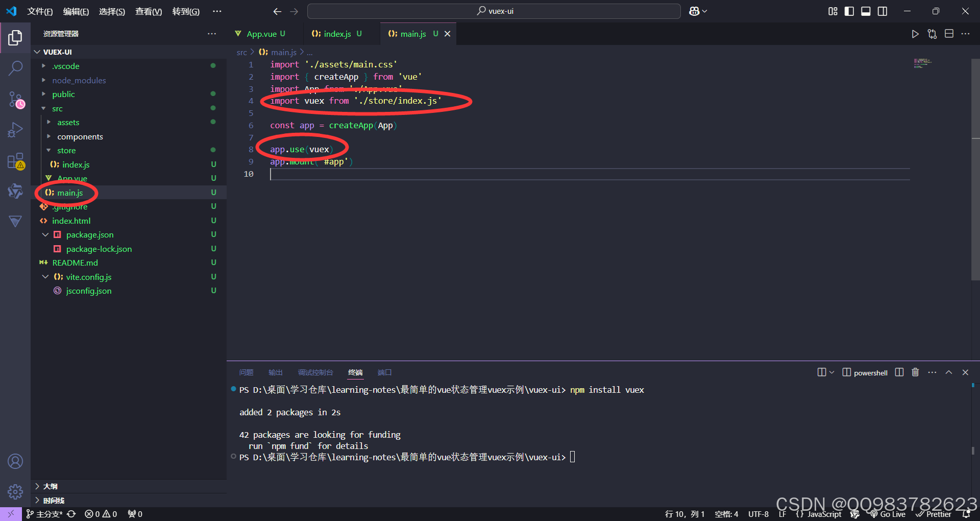Close the terminal panel
Viewport: 980px width, 521px height.
coord(965,372)
